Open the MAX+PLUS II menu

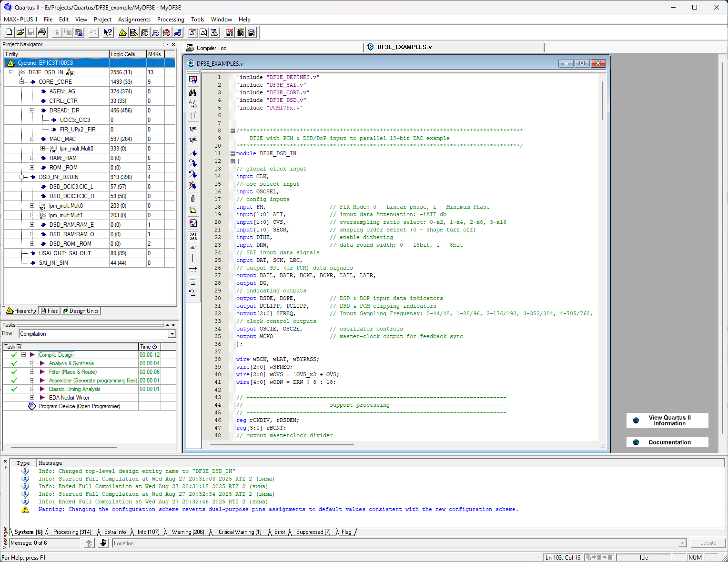(x=20, y=20)
